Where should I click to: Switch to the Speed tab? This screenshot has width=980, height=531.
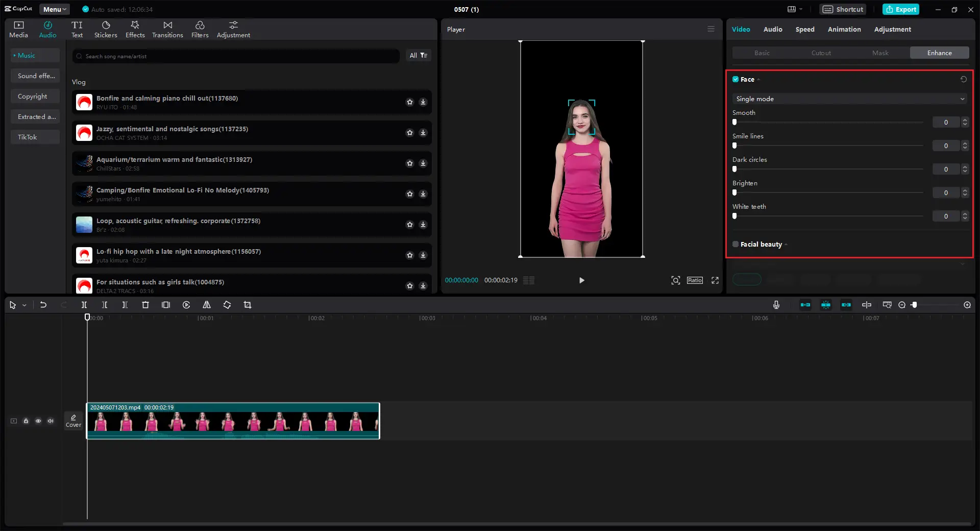[805, 29]
